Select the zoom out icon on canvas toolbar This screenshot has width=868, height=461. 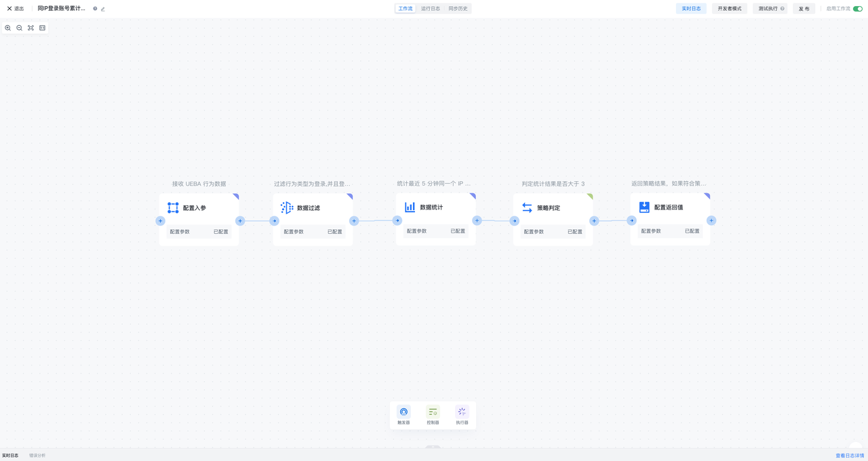coord(19,28)
